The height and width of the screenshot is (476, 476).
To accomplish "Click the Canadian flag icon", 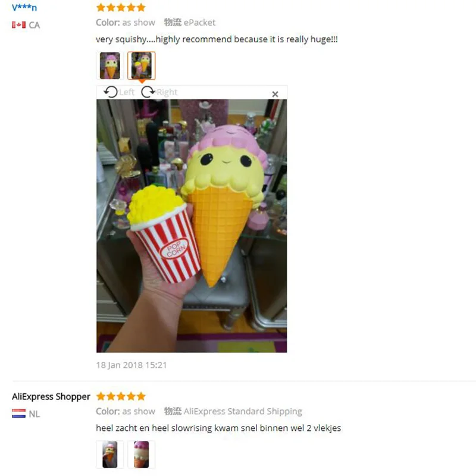I will coord(18,25).
